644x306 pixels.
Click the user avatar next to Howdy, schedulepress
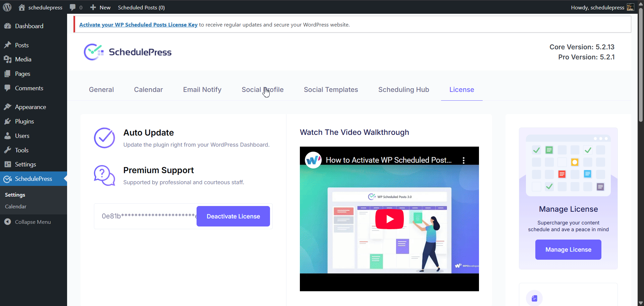630,7
